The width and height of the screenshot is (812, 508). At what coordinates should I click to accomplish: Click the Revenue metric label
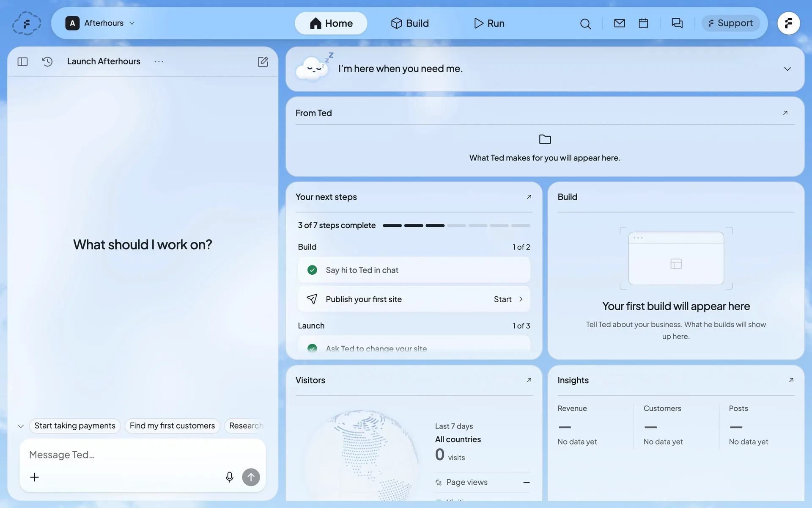(x=572, y=409)
